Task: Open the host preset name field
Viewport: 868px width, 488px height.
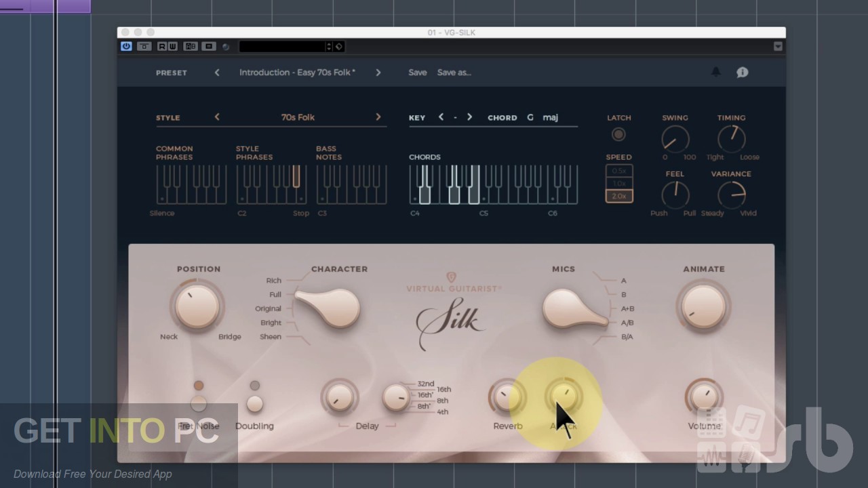Action: click(282, 46)
